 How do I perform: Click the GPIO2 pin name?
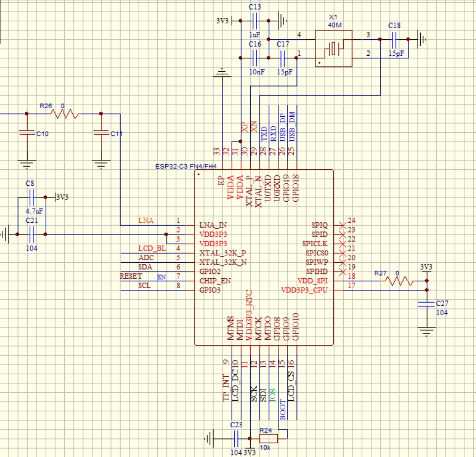pyautogui.click(x=210, y=272)
